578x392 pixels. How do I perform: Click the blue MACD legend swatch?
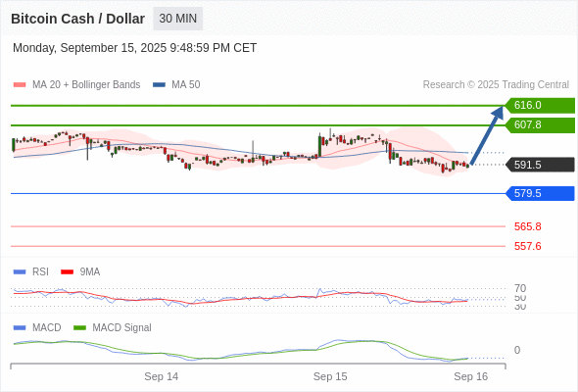click(20, 328)
